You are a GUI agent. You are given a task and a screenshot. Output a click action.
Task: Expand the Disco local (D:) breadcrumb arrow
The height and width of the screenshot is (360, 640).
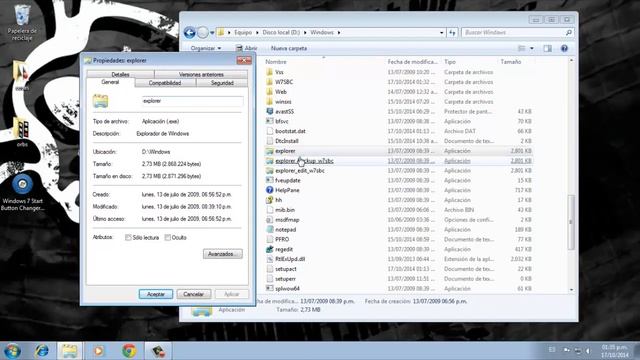click(x=305, y=33)
